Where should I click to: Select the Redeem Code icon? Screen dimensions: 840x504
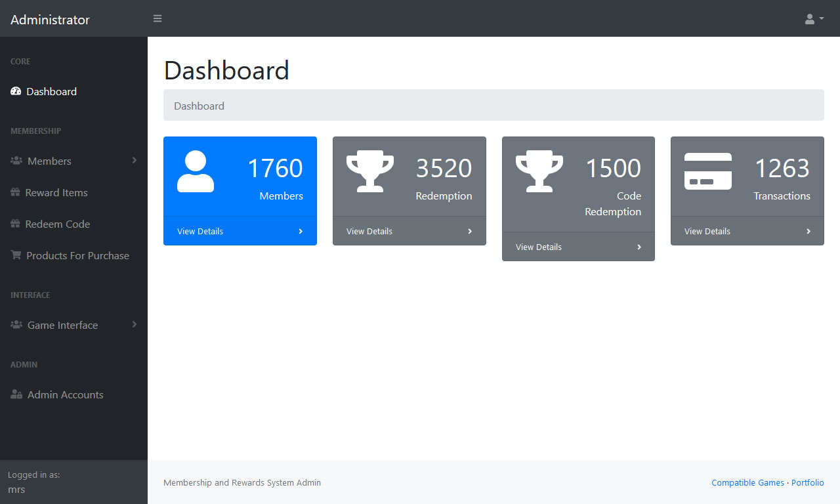click(14, 224)
